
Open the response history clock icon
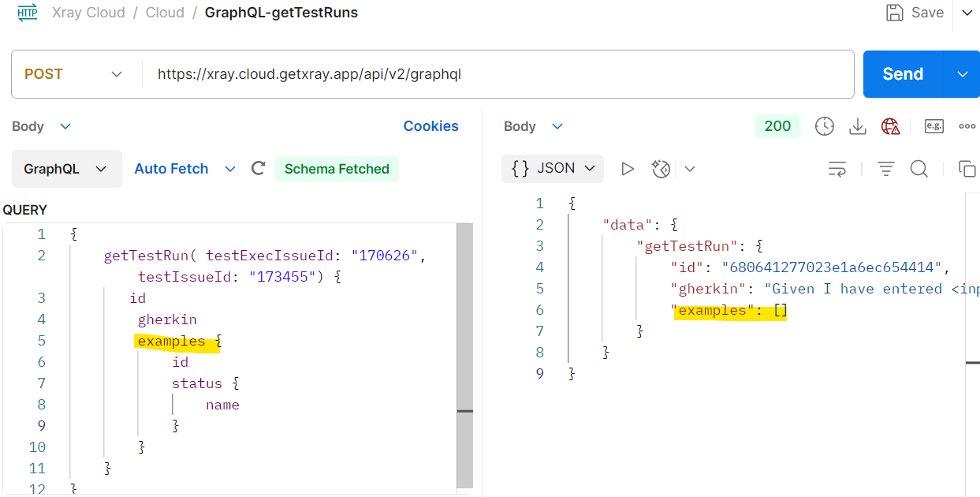[825, 126]
